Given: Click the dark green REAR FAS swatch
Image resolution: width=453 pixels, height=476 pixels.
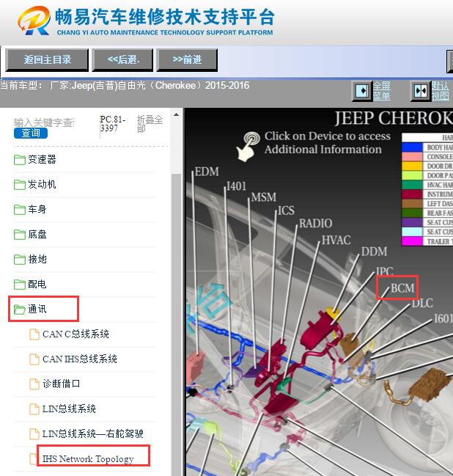Looking at the screenshot, I should click(x=412, y=213).
